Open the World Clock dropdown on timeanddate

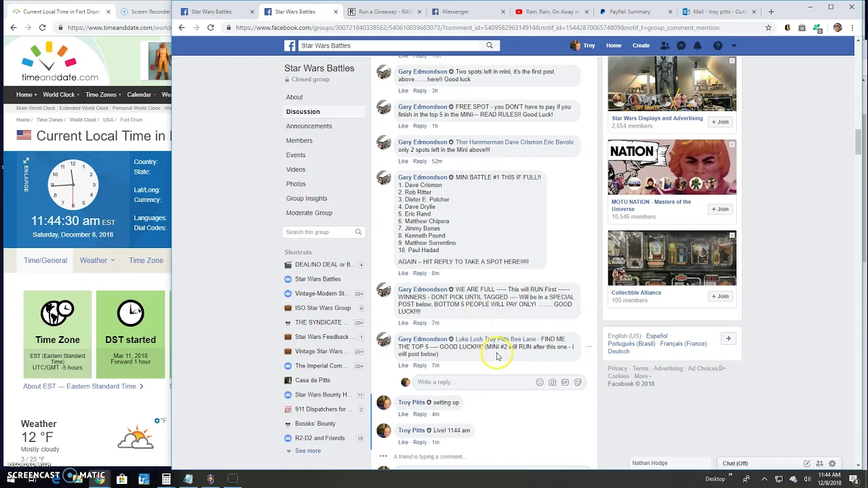click(62, 95)
